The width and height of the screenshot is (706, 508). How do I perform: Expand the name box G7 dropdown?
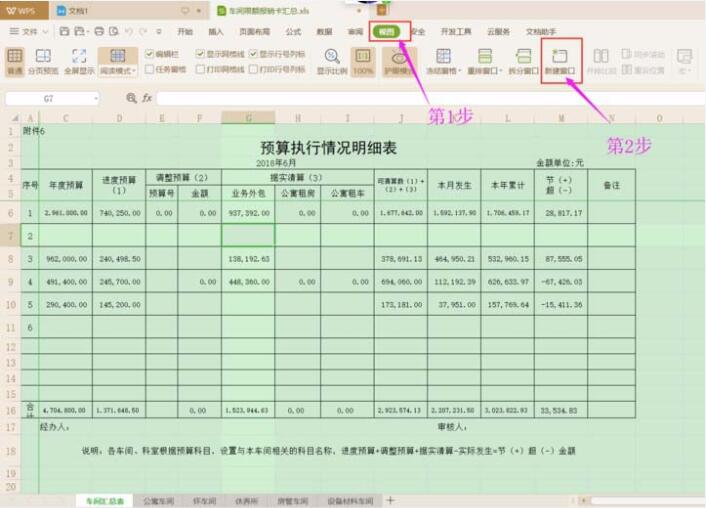tap(96, 98)
